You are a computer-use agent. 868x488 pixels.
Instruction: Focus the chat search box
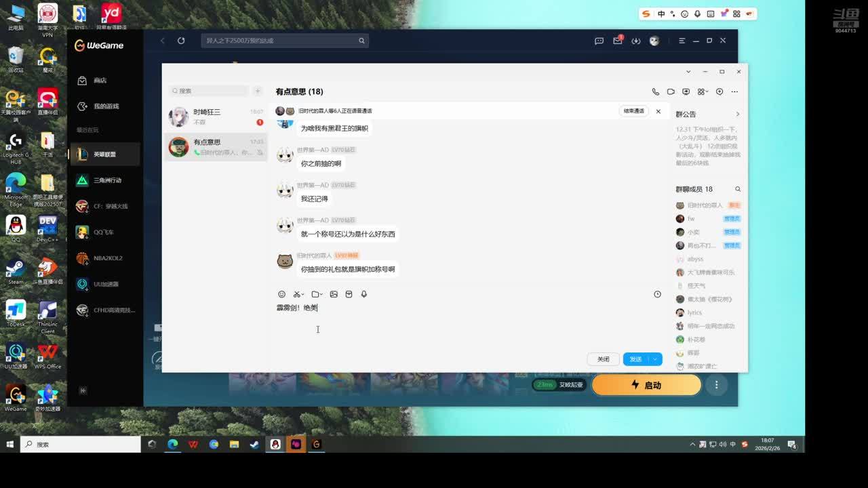[x=209, y=91]
